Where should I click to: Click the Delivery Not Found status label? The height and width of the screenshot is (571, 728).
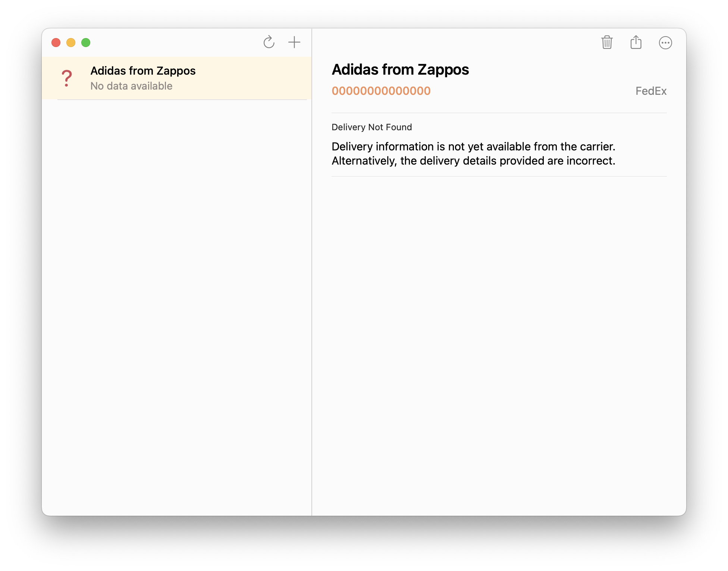coord(371,127)
